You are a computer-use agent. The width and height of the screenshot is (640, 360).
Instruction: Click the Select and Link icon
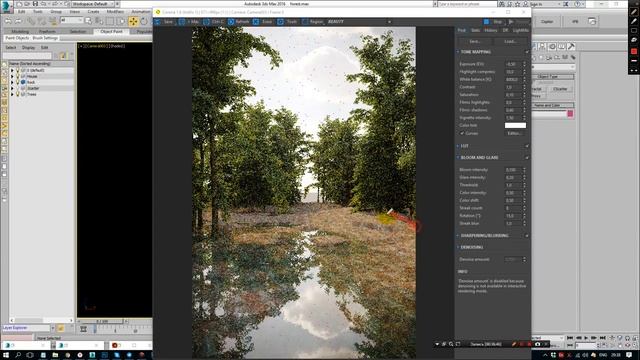(31, 21)
